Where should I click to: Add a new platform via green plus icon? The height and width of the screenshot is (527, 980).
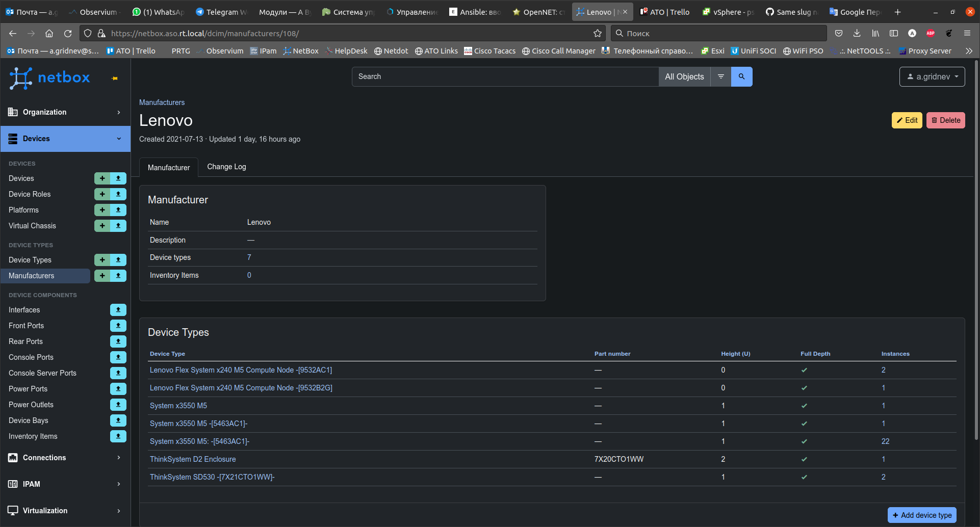[x=102, y=209]
